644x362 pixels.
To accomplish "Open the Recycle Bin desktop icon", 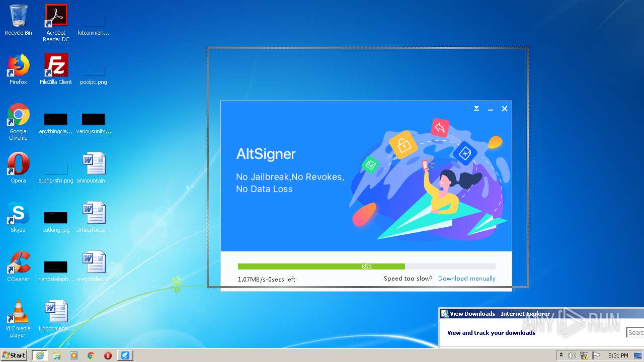I will pyautogui.click(x=18, y=20).
